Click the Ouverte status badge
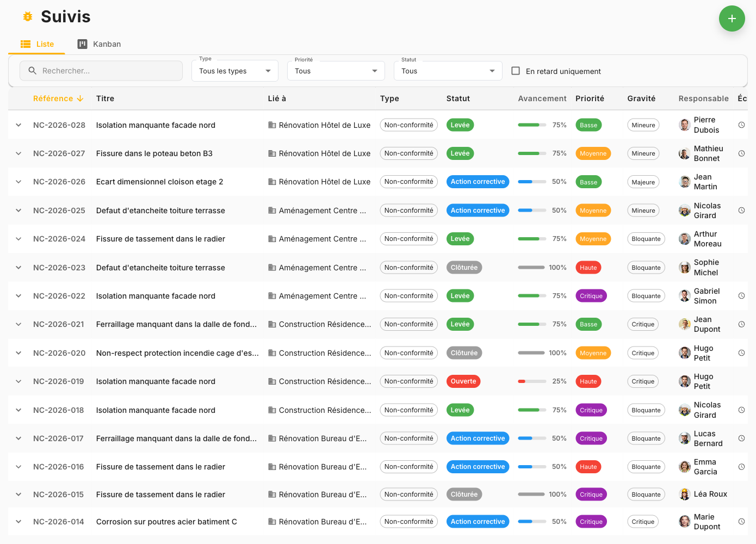 tap(463, 381)
